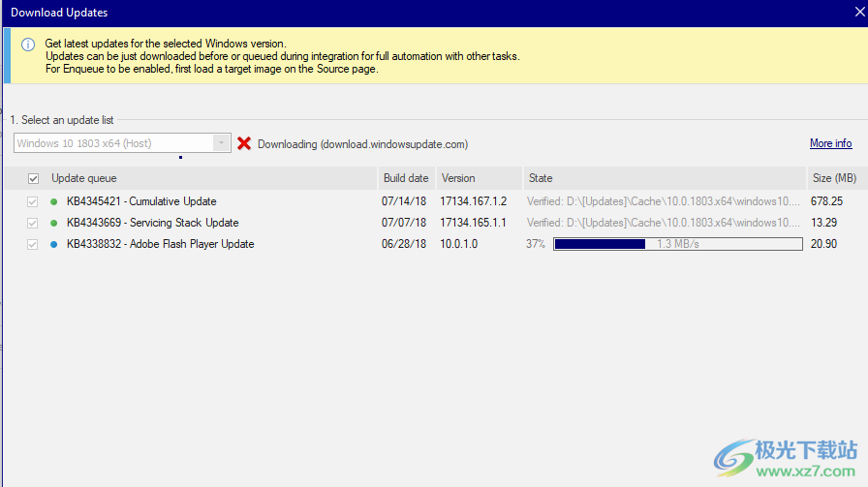Click version 17134.167.1.2 cell
868x487 pixels.
pos(474,201)
